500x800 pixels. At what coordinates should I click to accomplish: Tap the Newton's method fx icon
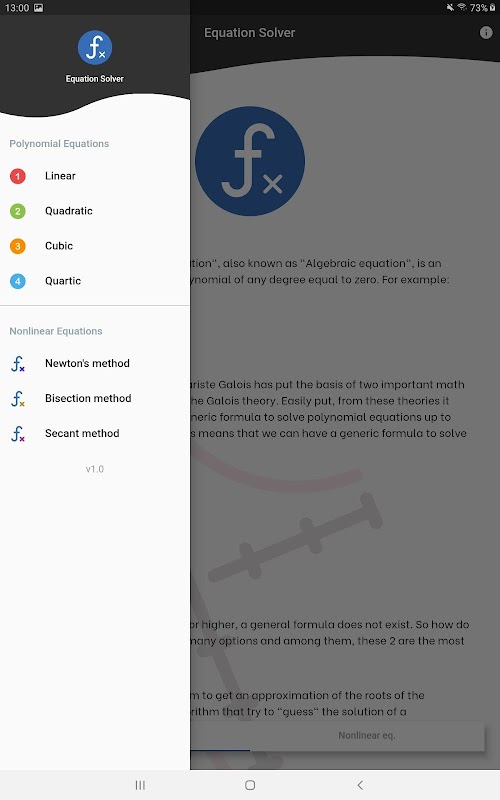pos(18,364)
